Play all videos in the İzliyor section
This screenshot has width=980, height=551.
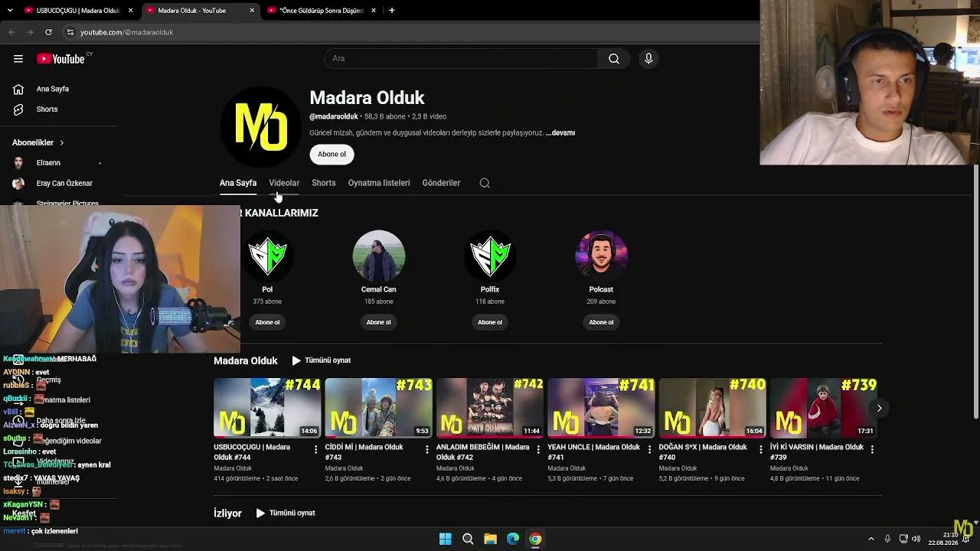[286, 514]
